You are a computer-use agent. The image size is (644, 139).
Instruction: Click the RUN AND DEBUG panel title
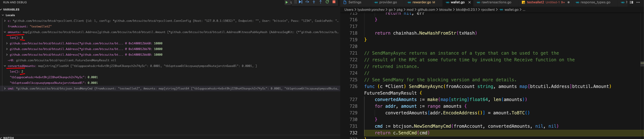15,2
